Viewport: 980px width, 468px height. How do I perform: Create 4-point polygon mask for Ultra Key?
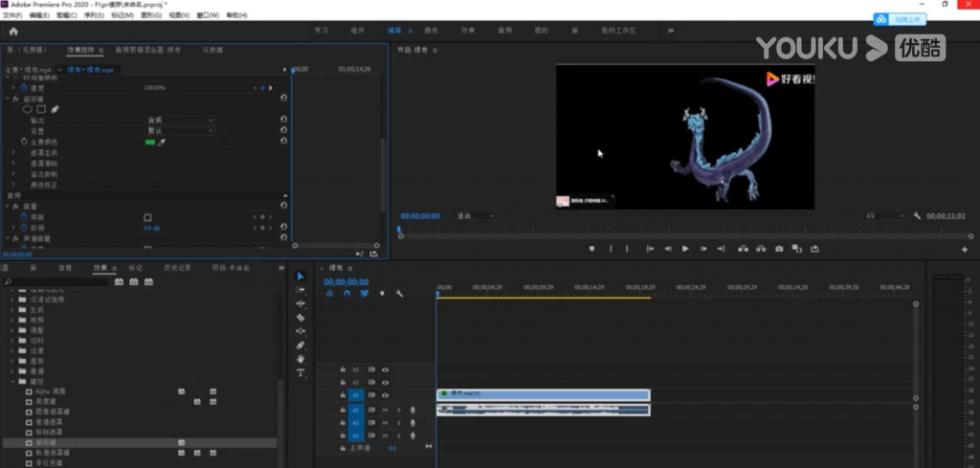point(41,109)
